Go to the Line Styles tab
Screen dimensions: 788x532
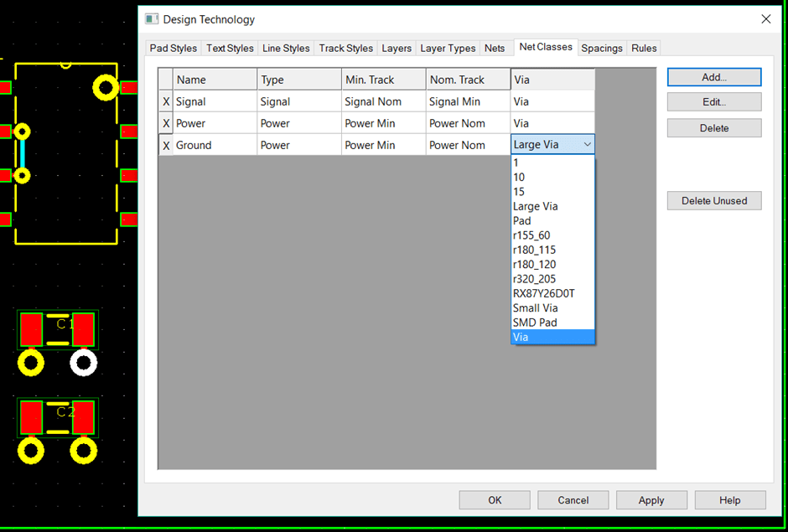pyautogui.click(x=286, y=49)
